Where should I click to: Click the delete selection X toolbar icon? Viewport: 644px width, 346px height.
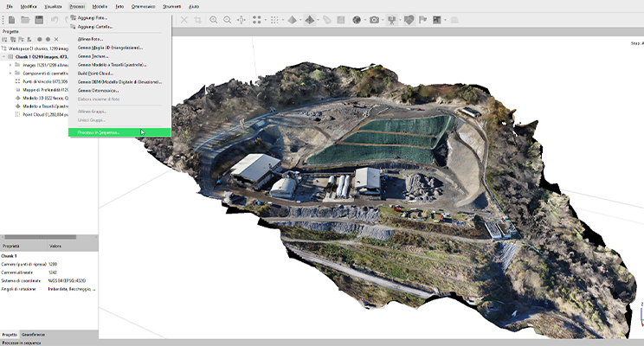click(x=184, y=20)
